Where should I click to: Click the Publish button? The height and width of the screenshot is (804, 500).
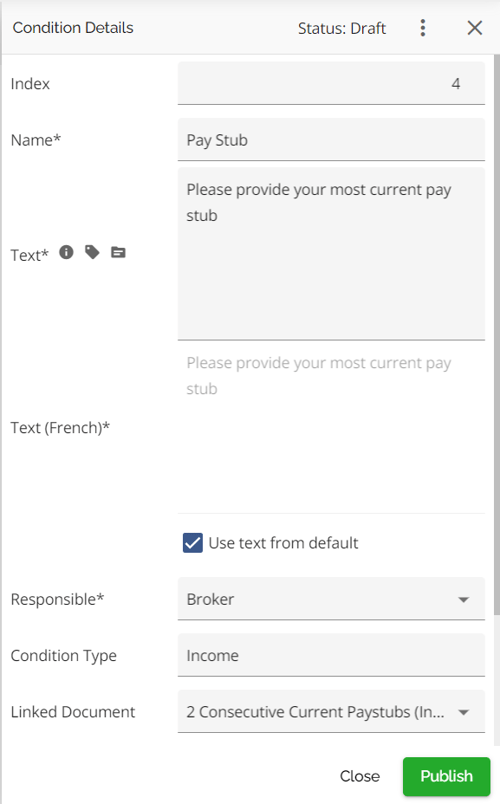point(447,776)
